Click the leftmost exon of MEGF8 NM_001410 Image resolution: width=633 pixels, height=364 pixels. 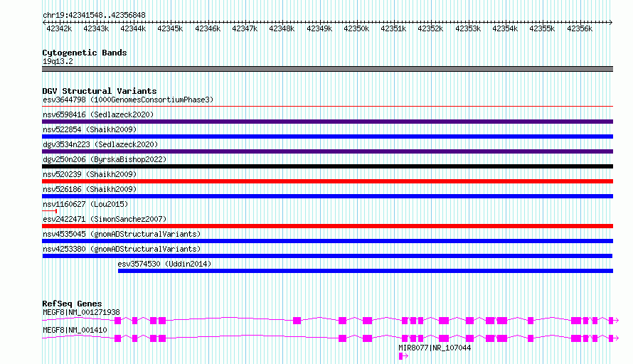point(117,338)
